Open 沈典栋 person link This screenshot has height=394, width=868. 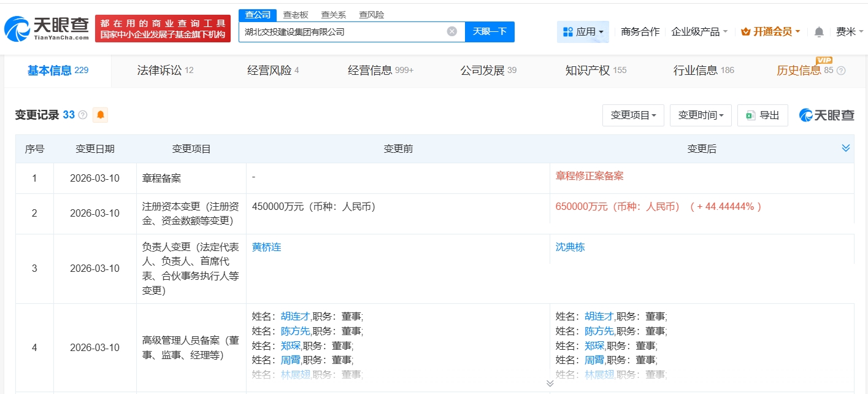[x=570, y=247]
